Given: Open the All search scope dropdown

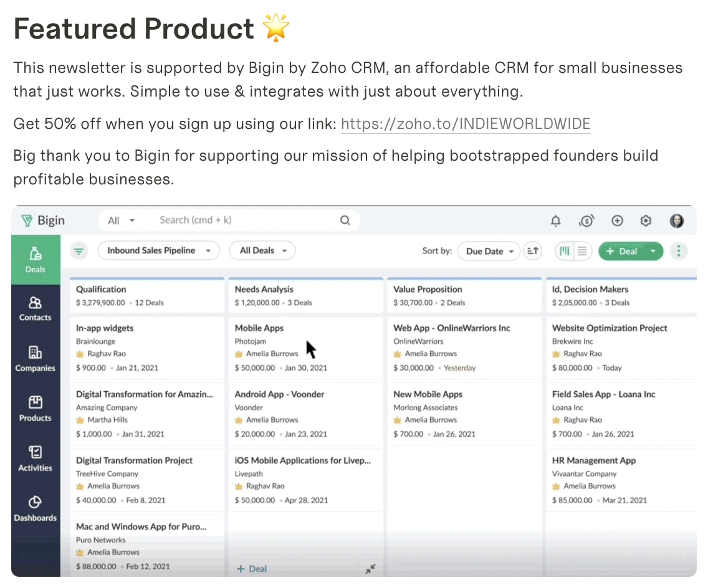Looking at the screenshot, I should (122, 221).
